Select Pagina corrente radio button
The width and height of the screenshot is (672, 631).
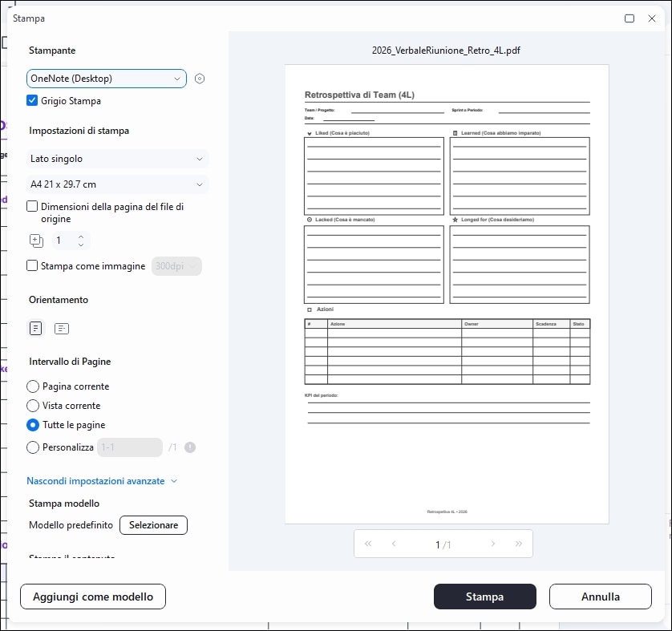[x=33, y=386]
